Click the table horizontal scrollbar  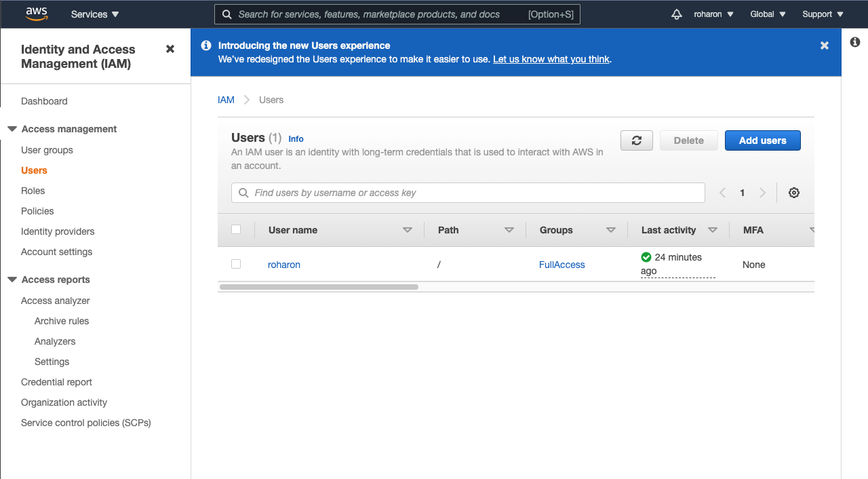click(x=319, y=287)
